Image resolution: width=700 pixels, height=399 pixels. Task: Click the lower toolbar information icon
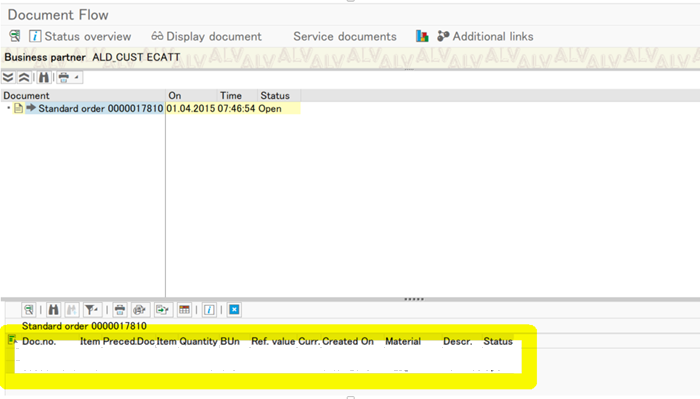(209, 309)
